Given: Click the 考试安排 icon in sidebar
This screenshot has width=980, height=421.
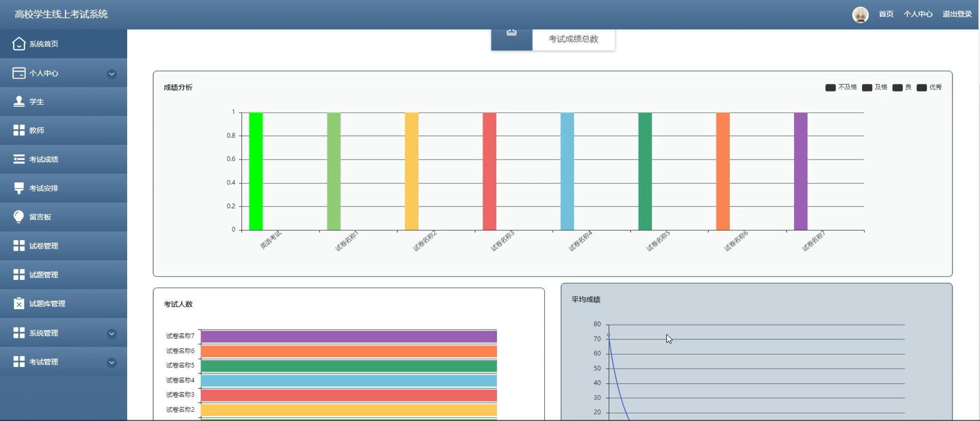Looking at the screenshot, I should (x=19, y=188).
